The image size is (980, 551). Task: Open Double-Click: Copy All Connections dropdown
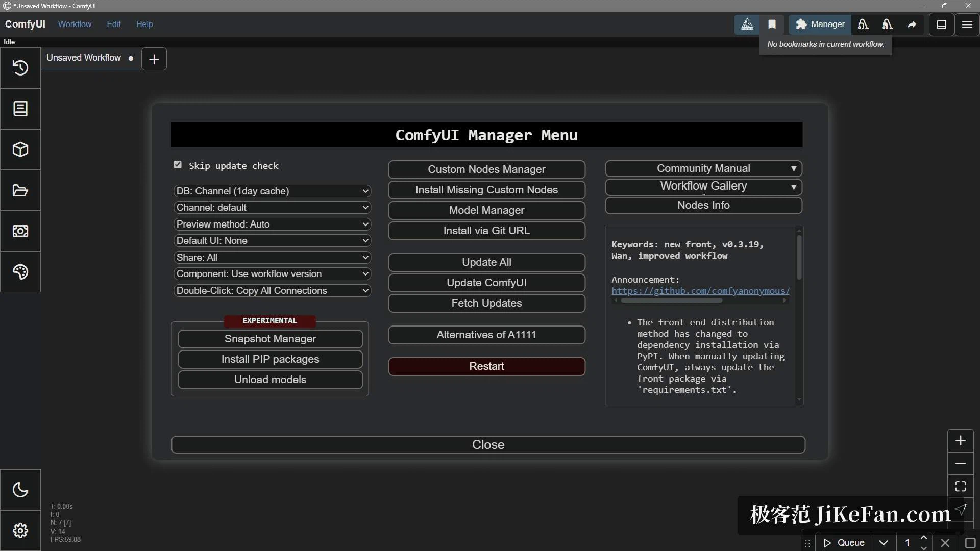272,291
